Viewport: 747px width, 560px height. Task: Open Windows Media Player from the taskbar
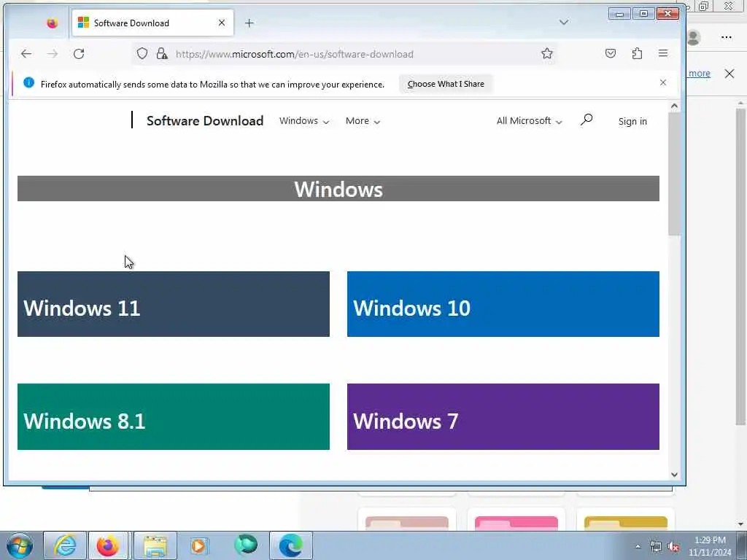tap(198, 545)
